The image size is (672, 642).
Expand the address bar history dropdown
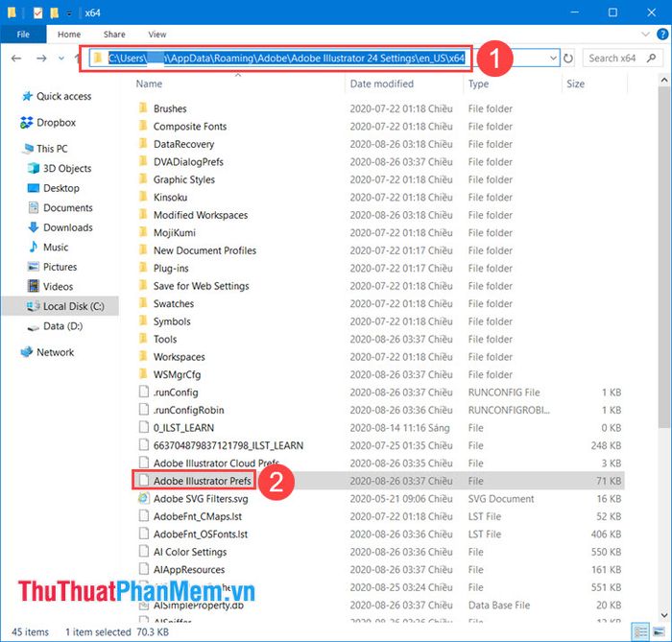click(553, 58)
